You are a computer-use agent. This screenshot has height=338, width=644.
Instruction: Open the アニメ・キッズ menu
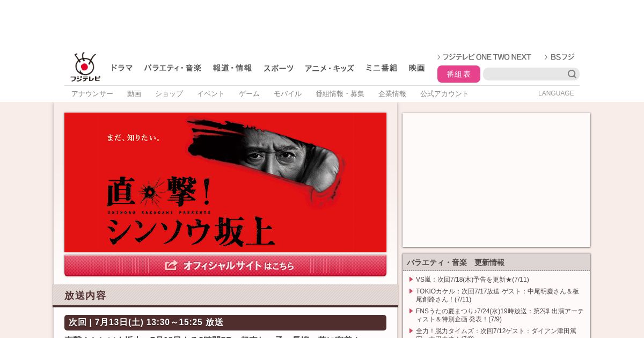point(330,68)
